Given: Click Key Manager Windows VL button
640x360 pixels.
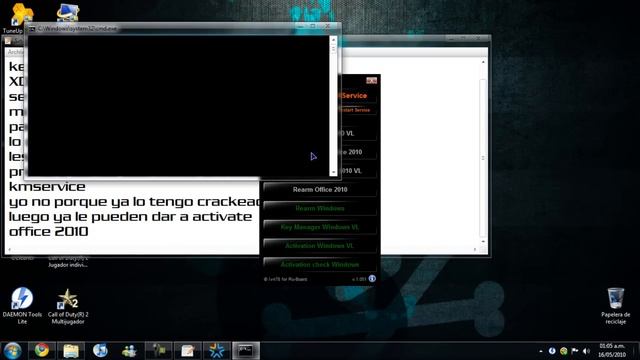Looking at the screenshot, I should [x=320, y=227].
